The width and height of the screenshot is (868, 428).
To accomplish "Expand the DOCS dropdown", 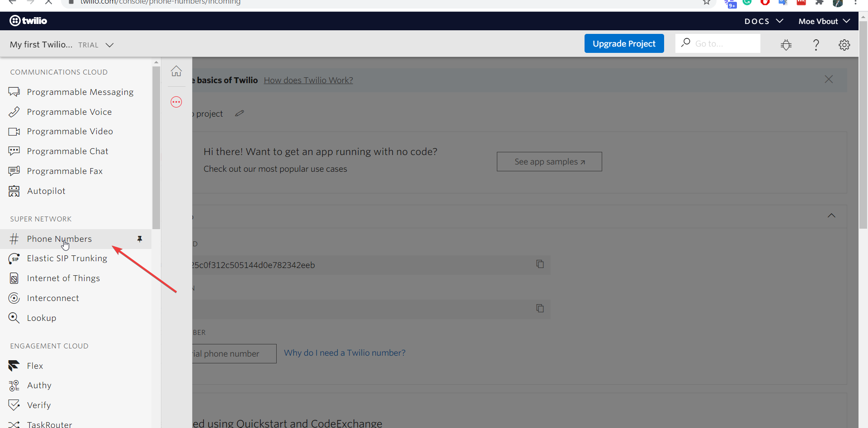I will [x=764, y=21].
